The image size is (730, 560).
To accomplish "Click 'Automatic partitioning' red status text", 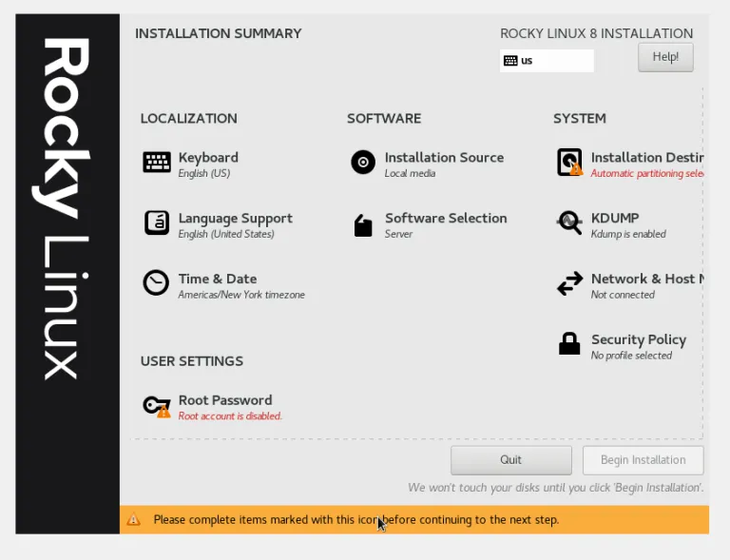I will tap(647, 173).
